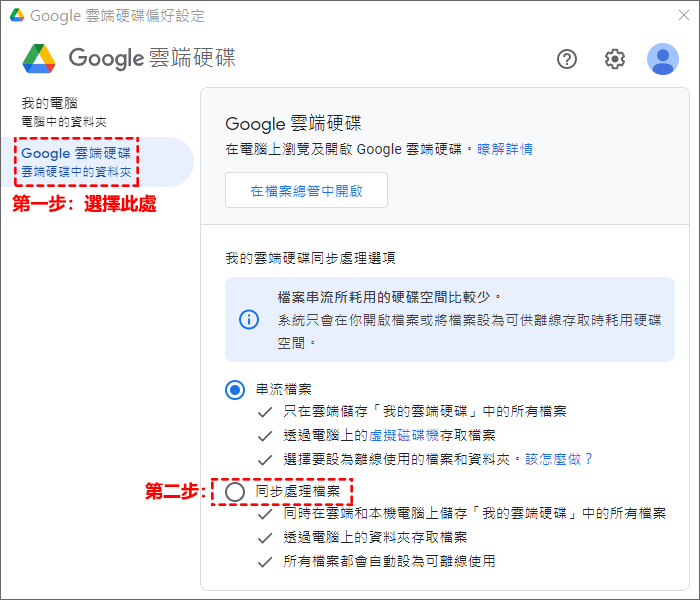Screen dimensions: 700x600
Task: Click checkmark beside 只在雲端儲存 line
Action: pos(264,412)
